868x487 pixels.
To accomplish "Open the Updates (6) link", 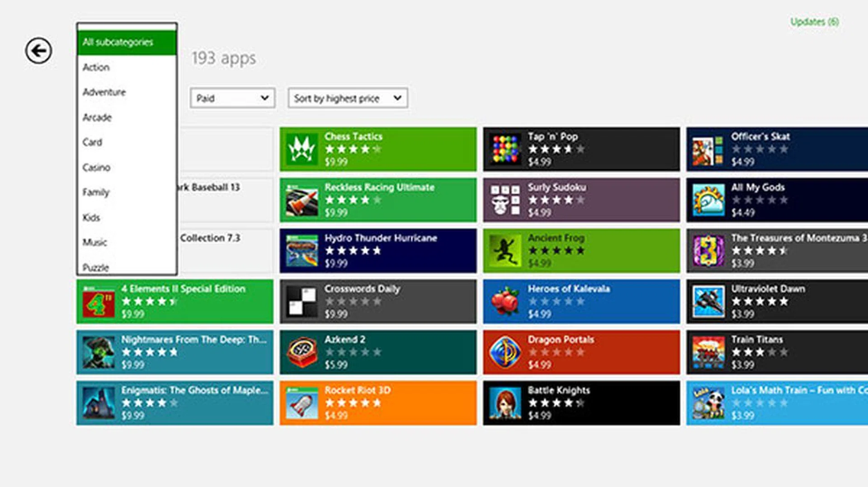I will click(x=814, y=22).
